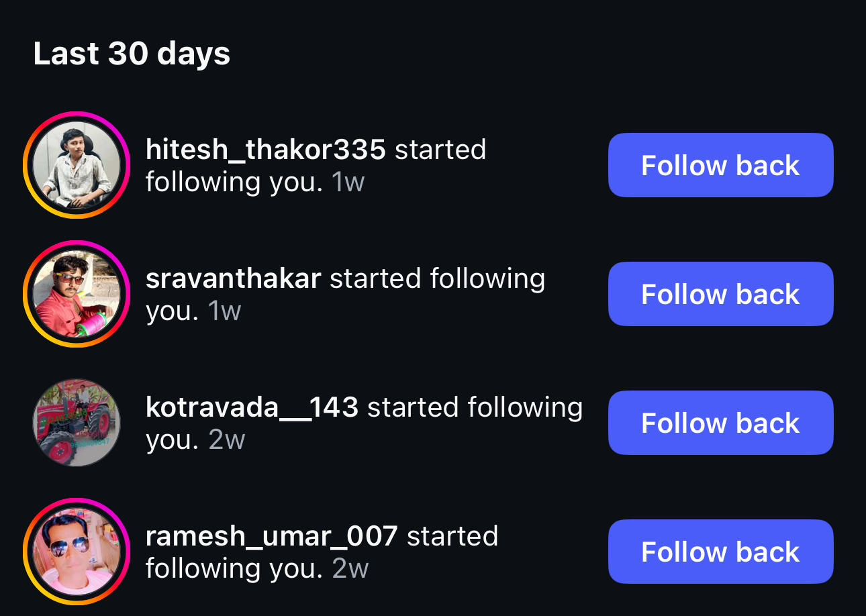Open the hitesh_thakor335 username link
This screenshot has height=616, width=866.
(x=266, y=150)
